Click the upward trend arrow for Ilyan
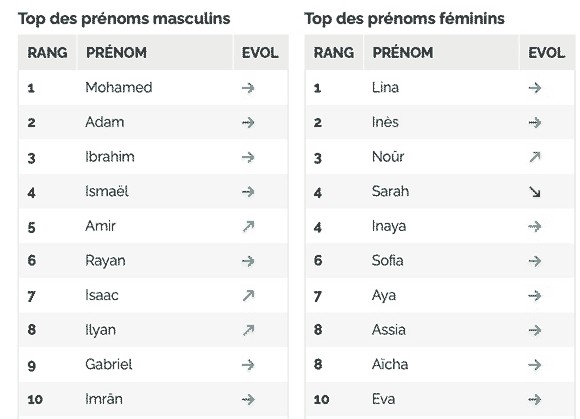 pos(248,330)
